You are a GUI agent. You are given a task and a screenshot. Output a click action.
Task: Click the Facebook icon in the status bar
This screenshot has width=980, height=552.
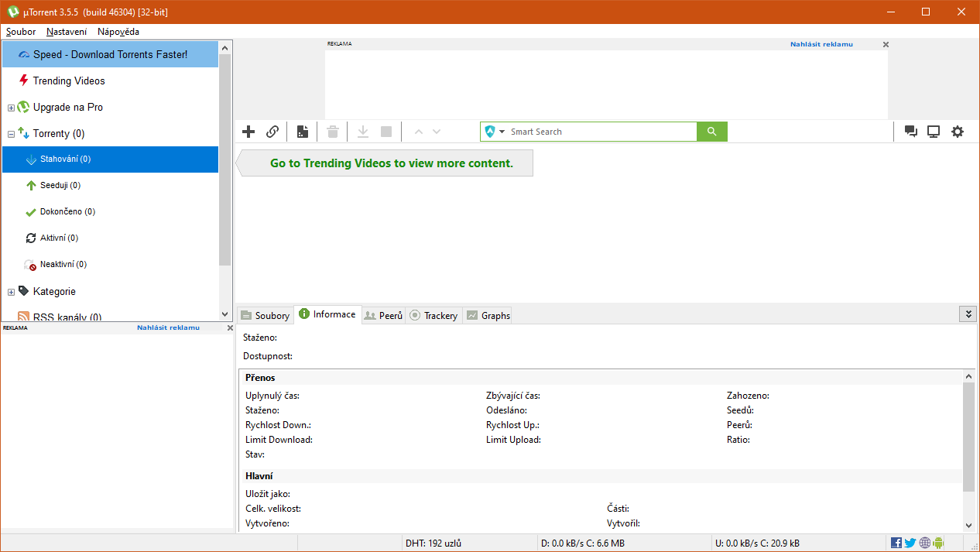pyautogui.click(x=896, y=542)
